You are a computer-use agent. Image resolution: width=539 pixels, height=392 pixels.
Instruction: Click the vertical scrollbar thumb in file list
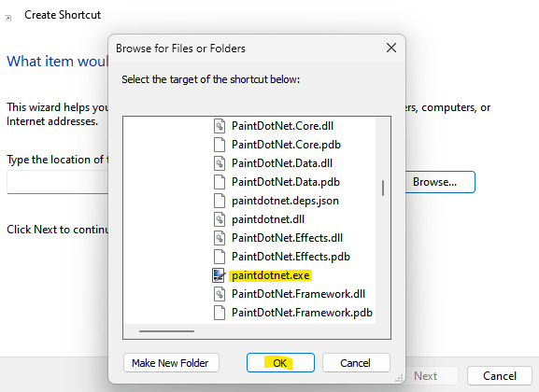click(x=383, y=188)
